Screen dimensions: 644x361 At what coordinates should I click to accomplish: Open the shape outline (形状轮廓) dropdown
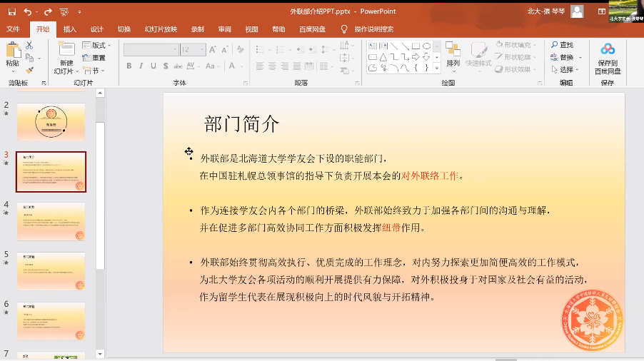(x=516, y=57)
